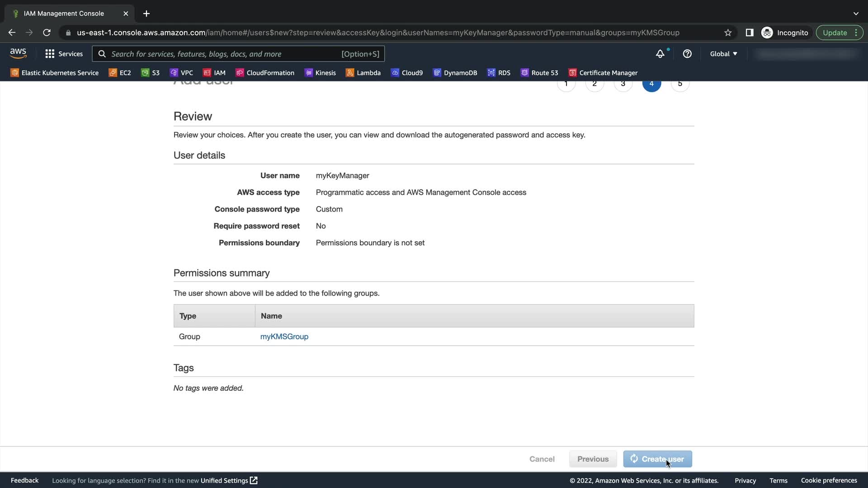Reload the page

click(x=47, y=33)
